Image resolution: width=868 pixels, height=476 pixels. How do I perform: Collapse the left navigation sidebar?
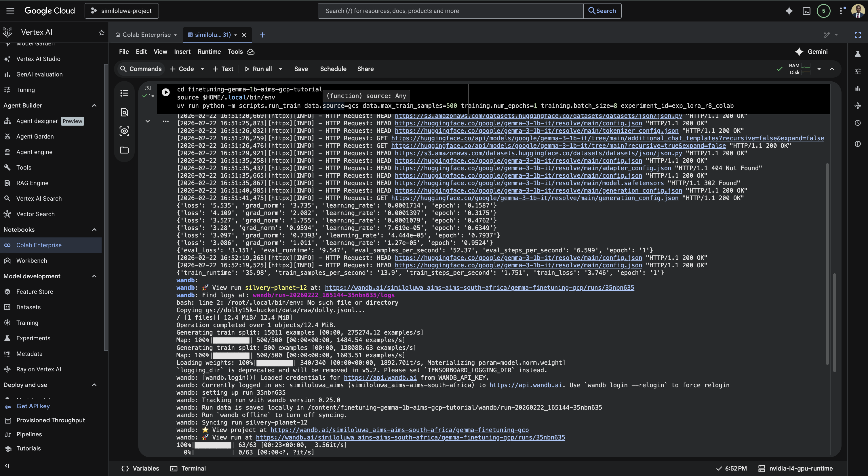tap(7, 466)
